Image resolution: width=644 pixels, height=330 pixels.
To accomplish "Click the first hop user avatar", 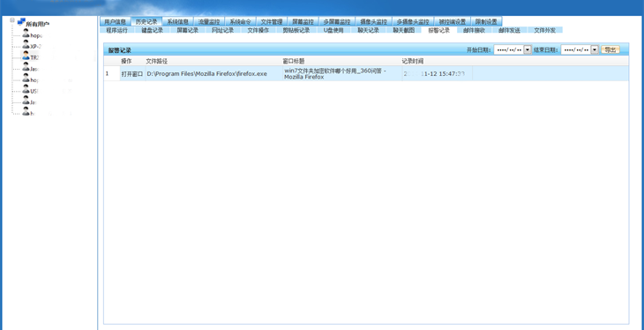I will click(x=26, y=34).
